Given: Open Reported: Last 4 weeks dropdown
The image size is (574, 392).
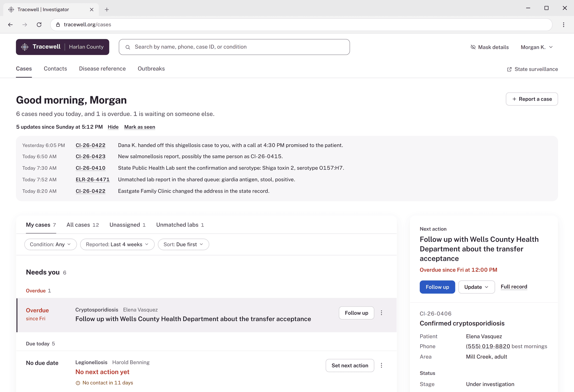Looking at the screenshot, I should point(117,244).
